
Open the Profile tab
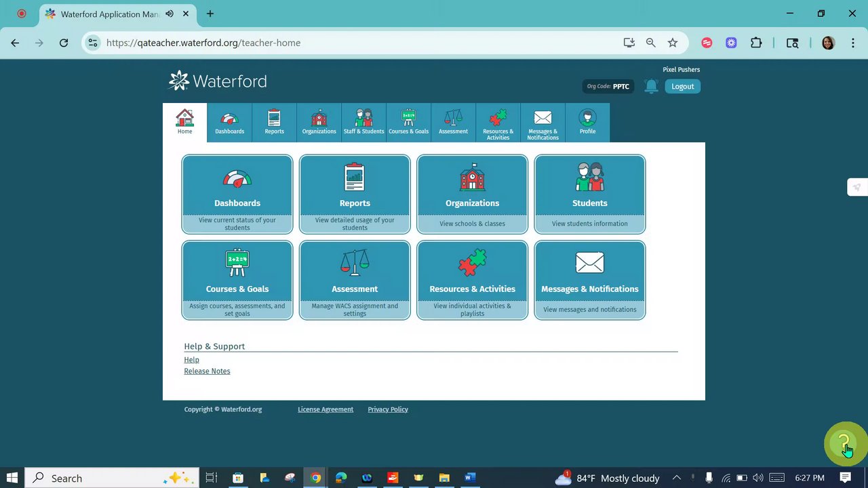click(x=587, y=123)
